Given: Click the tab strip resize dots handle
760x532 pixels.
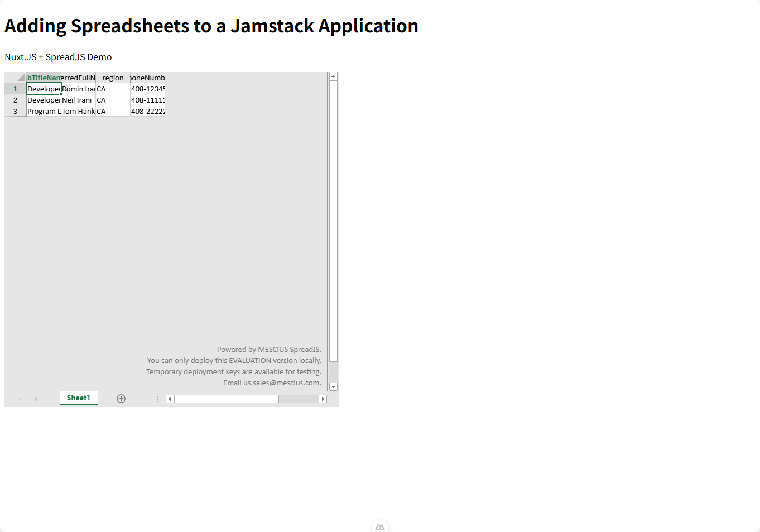Looking at the screenshot, I should 158,399.
